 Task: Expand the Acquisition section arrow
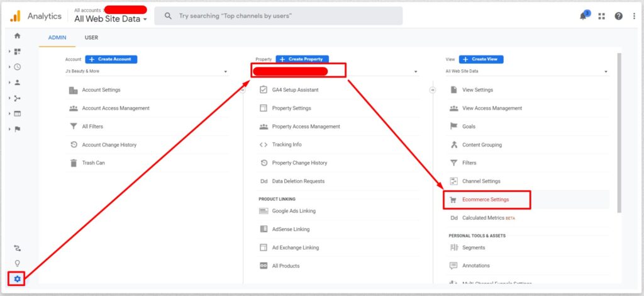point(9,98)
